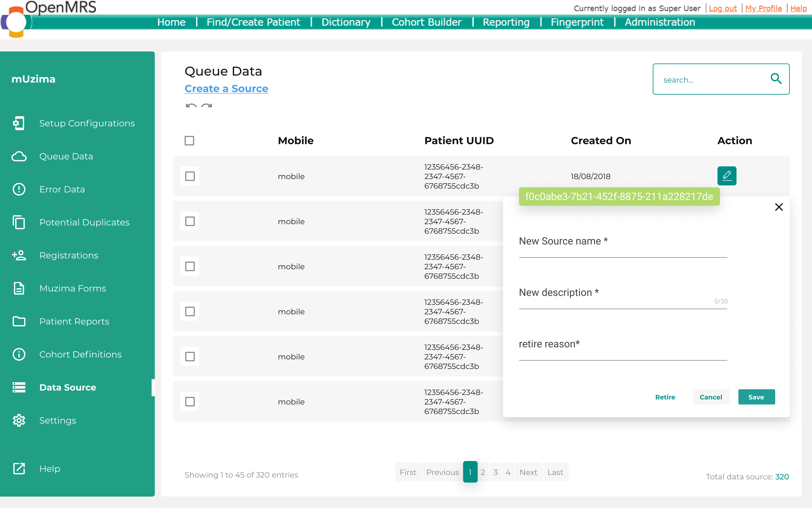Image resolution: width=812 pixels, height=508 pixels.
Task: Go to the First page
Action: (x=408, y=472)
